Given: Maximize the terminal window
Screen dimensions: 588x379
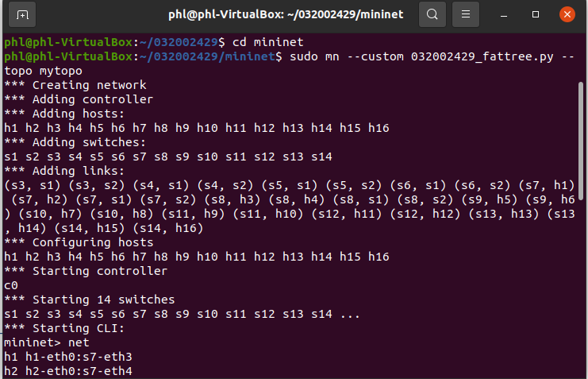Looking at the screenshot, I should click(x=536, y=14).
